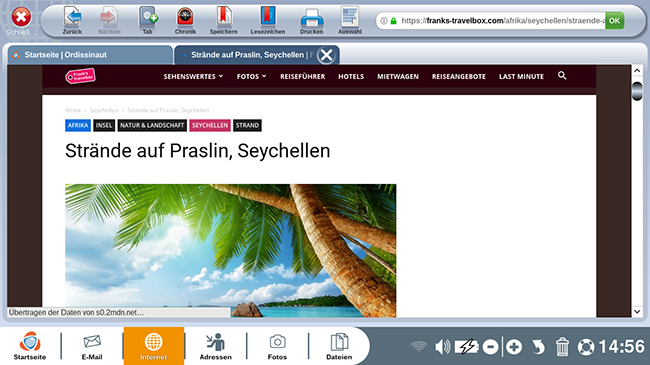This screenshot has height=365, width=650.
Task: Open Startseite in the bottom bar
Action: tap(30, 346)
